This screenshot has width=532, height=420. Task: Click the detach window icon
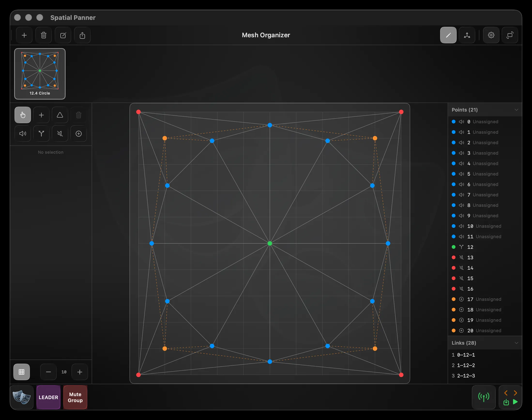tap(510, 35)
